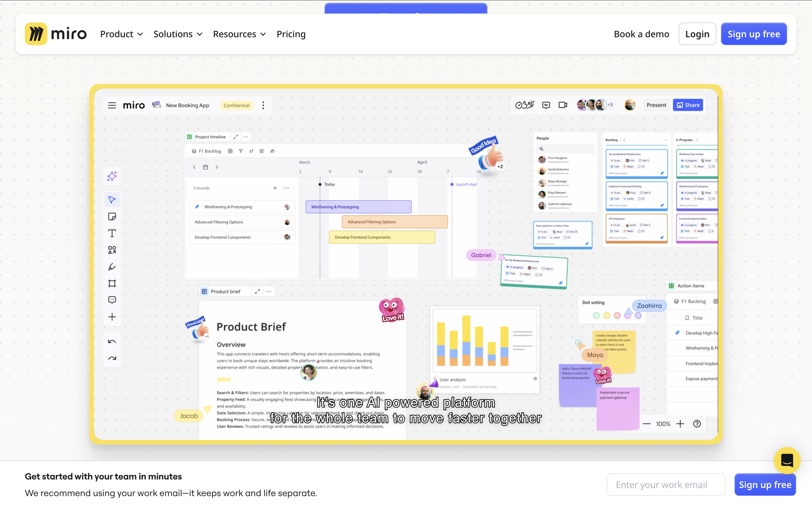
Task: Expand the Project timeline widget
Action: (236, 137)
